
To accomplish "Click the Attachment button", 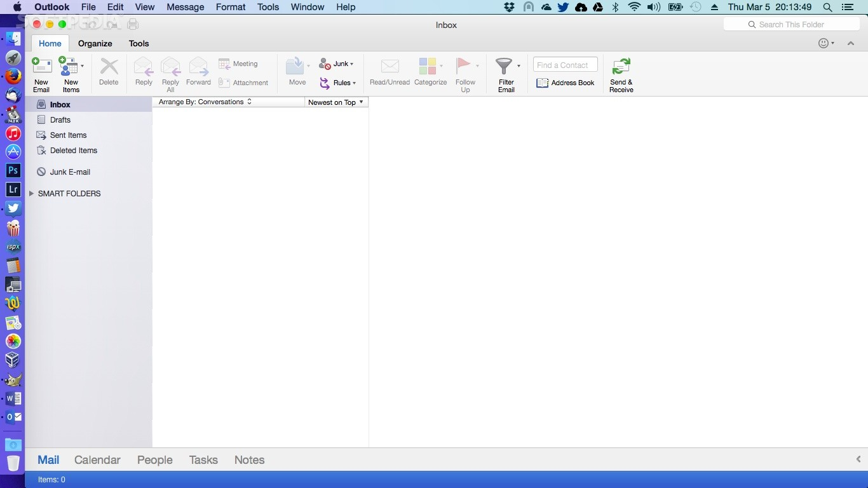I will [243, 83].
